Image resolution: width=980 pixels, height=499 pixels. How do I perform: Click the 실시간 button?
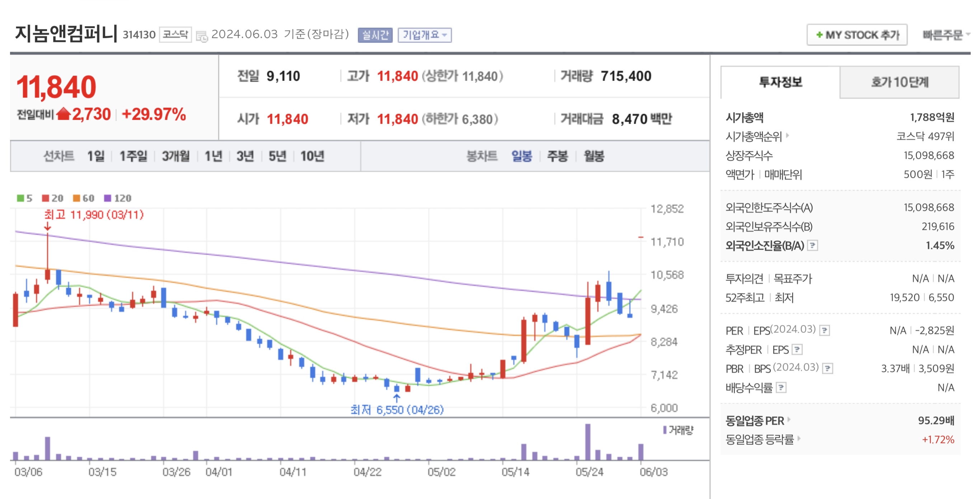375,35
